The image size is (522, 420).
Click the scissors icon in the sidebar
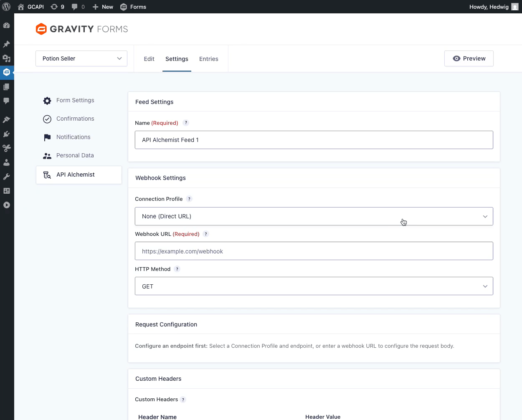[6, 148]
